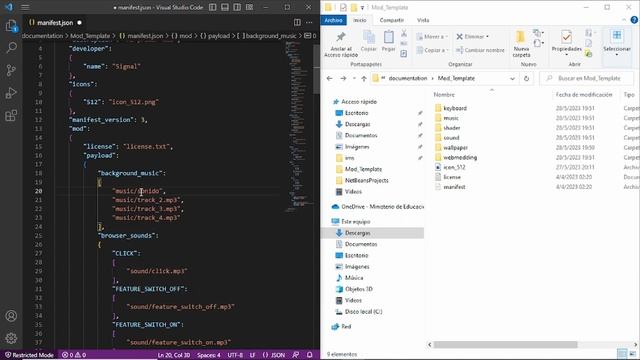This screenshot has height=360, width=640.
Task: Click the Copiar ribbon button
Action: (x=369, y=41)
